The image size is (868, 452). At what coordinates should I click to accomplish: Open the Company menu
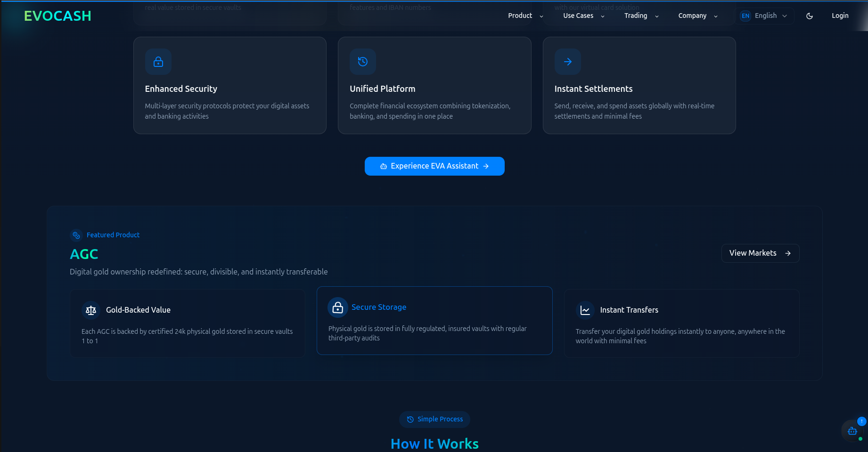coord(696,15)
